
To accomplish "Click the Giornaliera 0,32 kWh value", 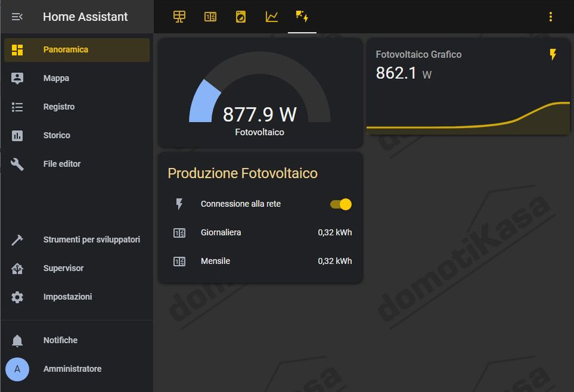I will pos(335,233).
